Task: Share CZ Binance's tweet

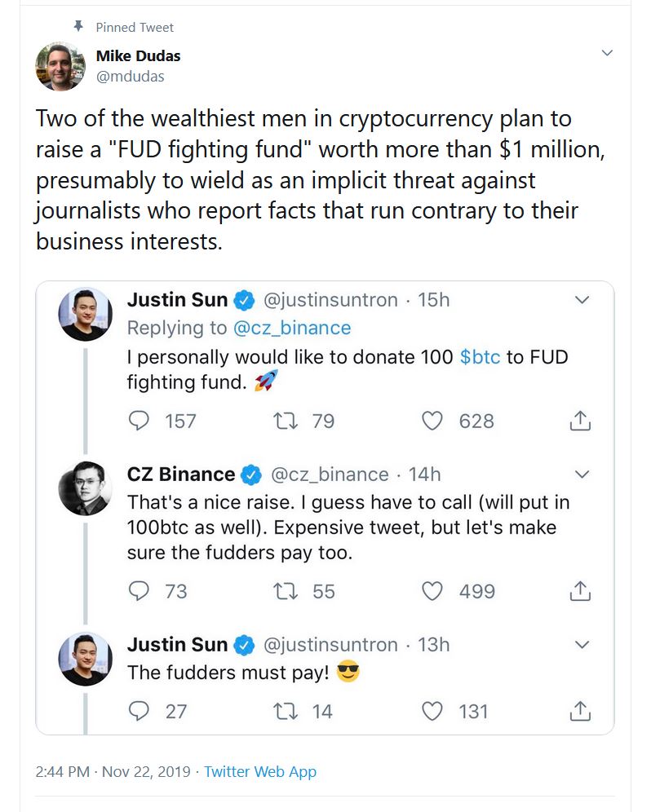Action: (579, 591)
